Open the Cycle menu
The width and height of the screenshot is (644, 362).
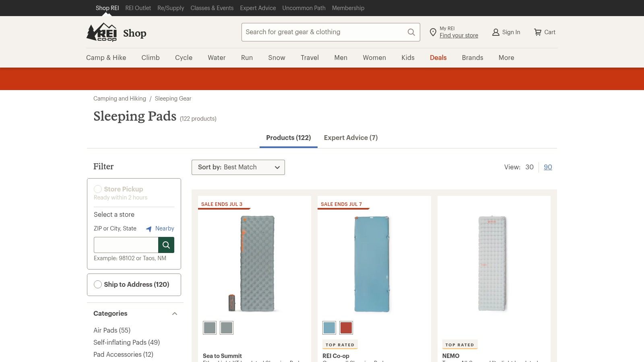[x=184, y=58]
